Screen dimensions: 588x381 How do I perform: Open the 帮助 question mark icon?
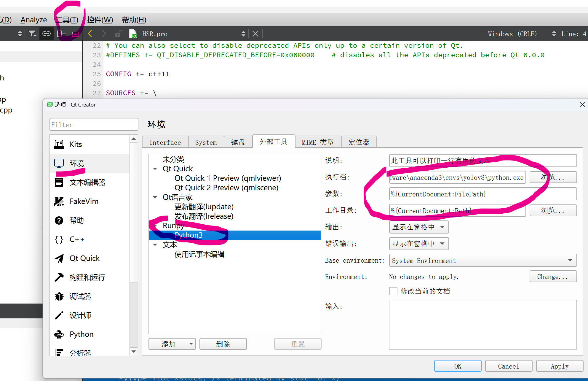pos(59,220)
